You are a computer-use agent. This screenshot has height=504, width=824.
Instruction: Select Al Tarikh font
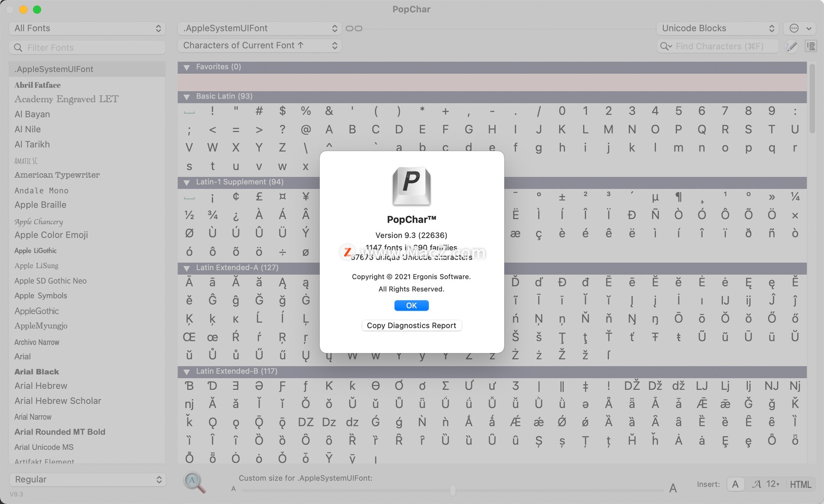(32, 145)
